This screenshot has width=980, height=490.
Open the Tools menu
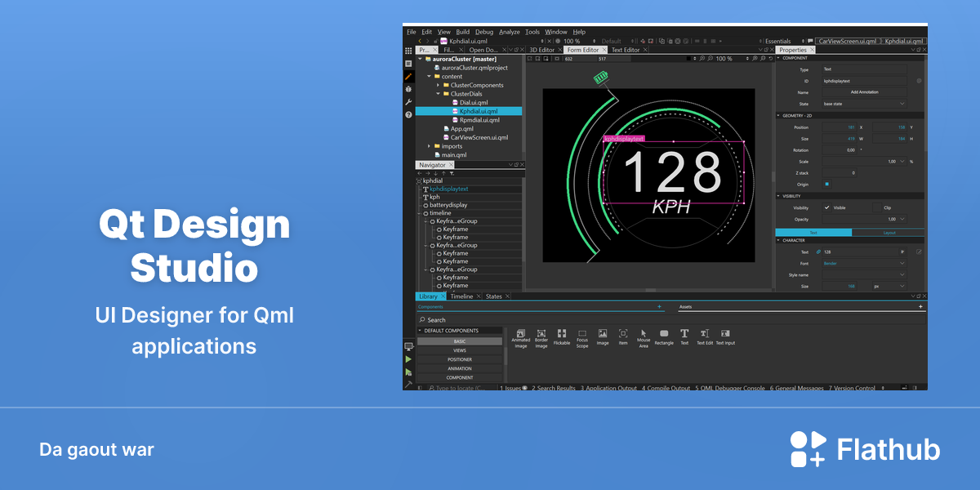pos(532,32)
